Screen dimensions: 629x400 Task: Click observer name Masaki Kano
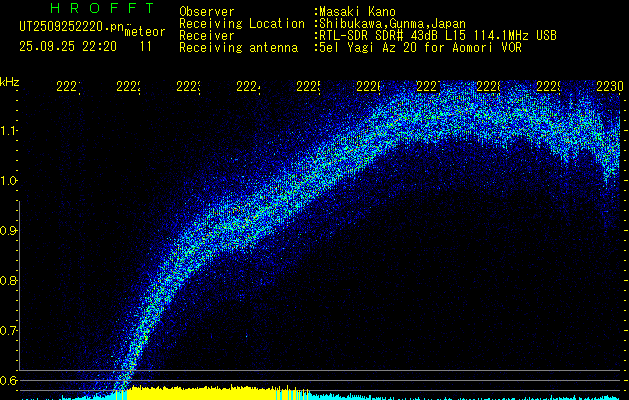357,12
